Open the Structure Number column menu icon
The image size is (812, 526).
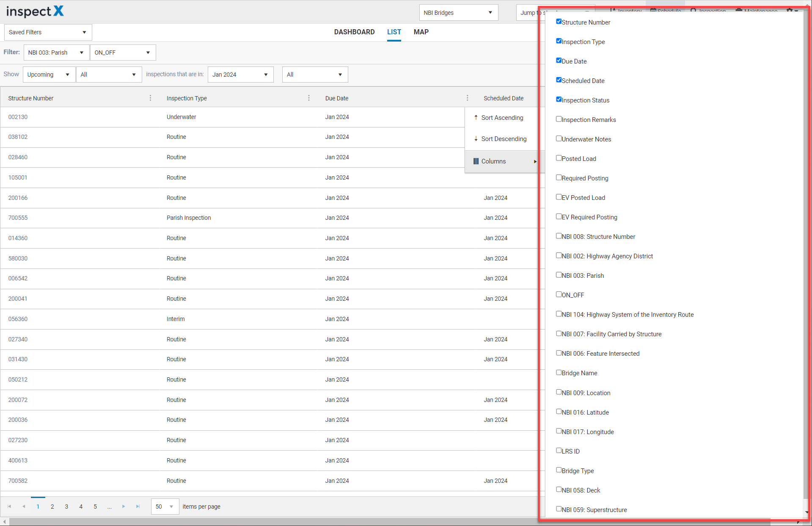coord(150,98)
